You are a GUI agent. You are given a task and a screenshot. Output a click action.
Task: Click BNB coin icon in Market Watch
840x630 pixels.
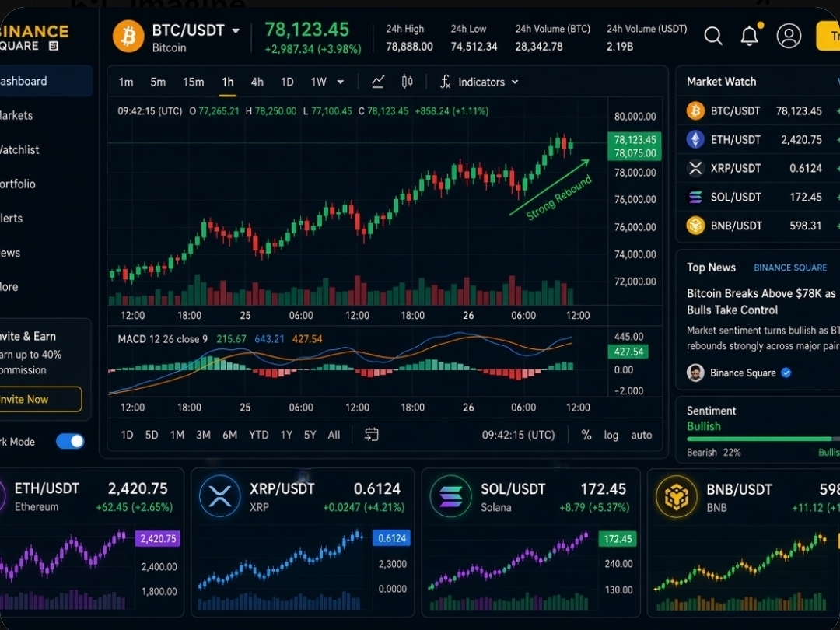695,226
